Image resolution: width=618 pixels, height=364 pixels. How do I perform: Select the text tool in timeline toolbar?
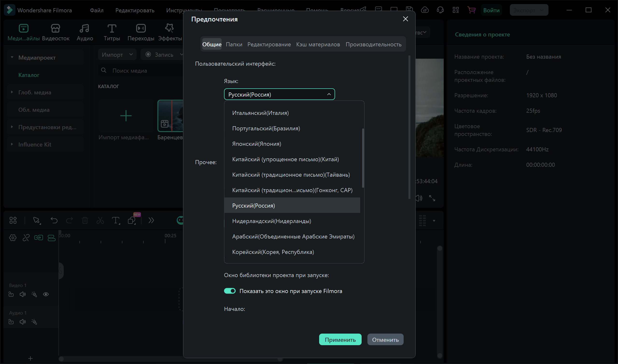pos(115,221)
